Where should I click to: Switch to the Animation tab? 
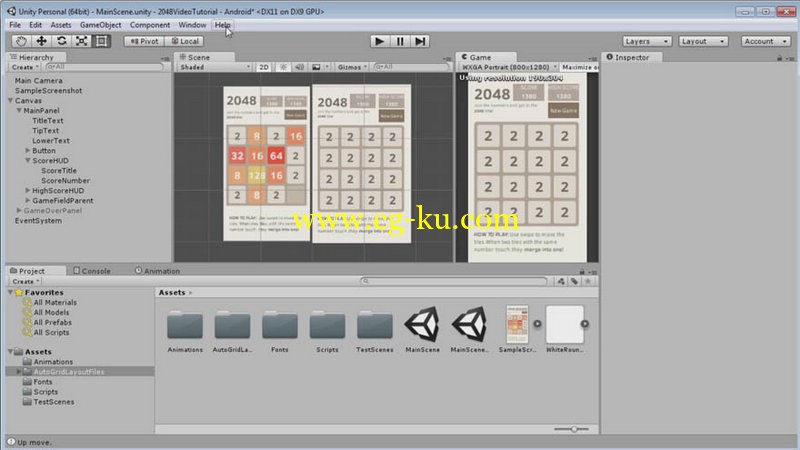click(157, 271)
